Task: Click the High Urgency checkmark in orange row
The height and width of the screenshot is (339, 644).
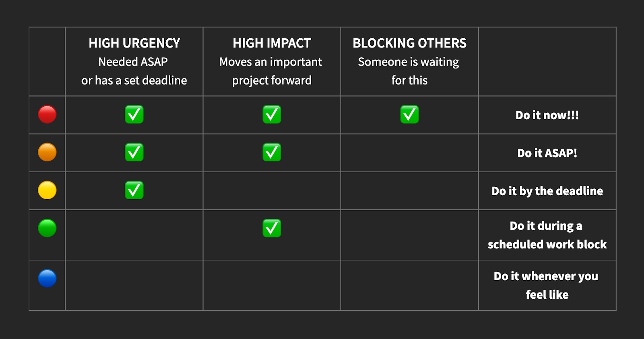Action: click(134, 152)
